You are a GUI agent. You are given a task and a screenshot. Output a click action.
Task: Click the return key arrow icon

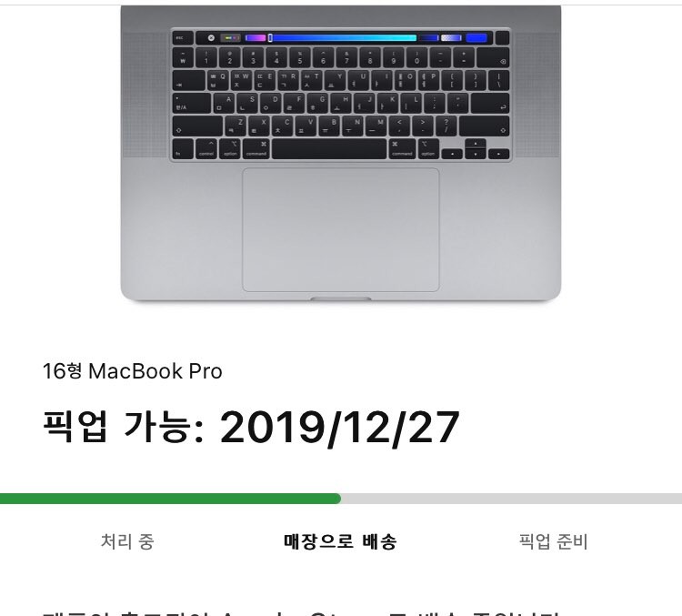pyautogui.click(x=504, y=107)
